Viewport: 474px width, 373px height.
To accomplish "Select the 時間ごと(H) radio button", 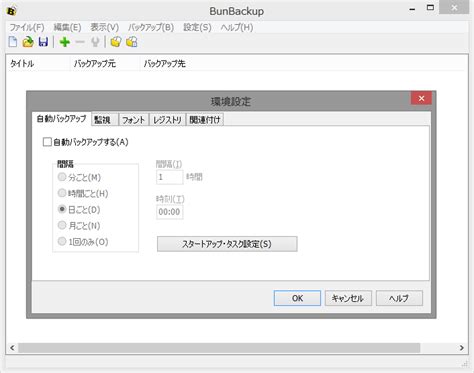I will tap(62, 193).
